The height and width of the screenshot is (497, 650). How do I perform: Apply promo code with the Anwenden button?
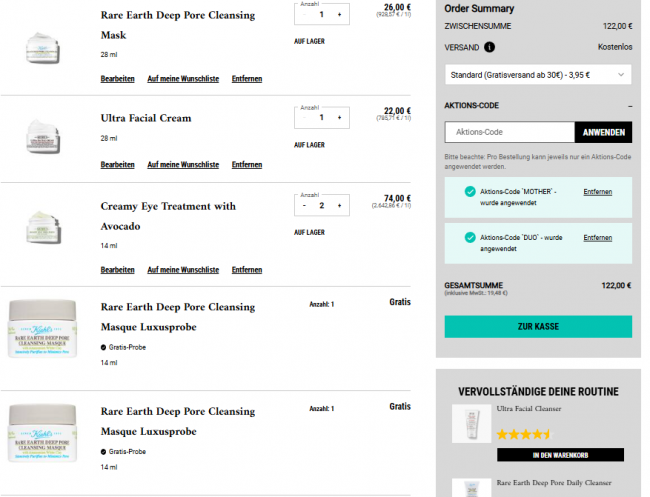point(604,132)
